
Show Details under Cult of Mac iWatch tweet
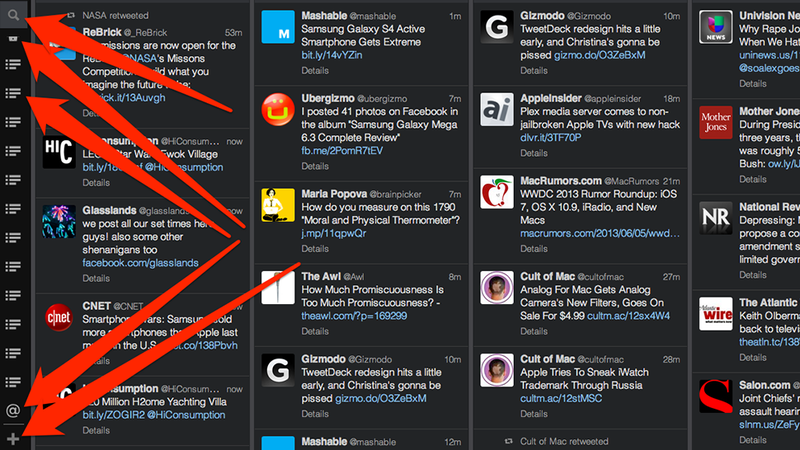(534, 414)
